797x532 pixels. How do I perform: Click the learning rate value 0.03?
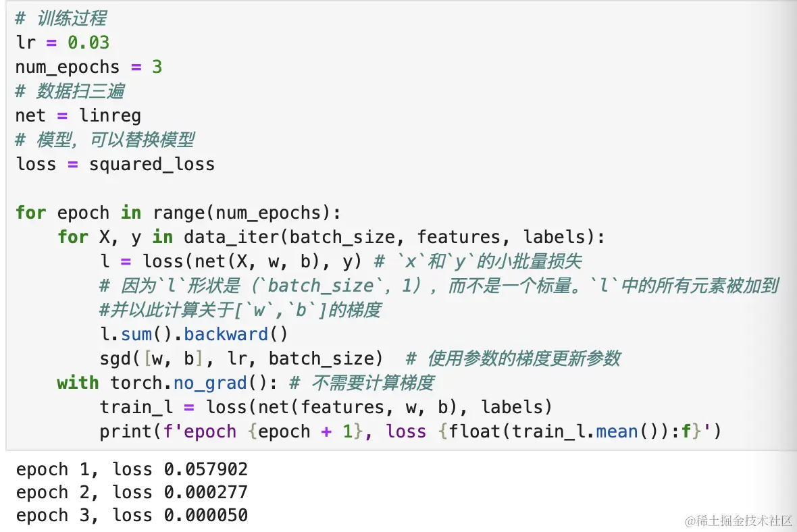click(88, 43)
